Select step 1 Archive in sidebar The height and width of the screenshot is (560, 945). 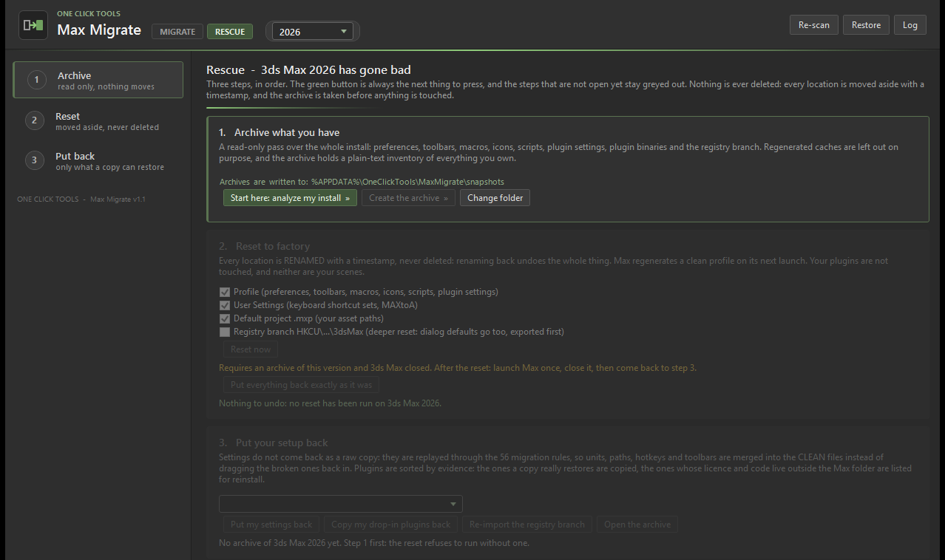pos(98,80)
